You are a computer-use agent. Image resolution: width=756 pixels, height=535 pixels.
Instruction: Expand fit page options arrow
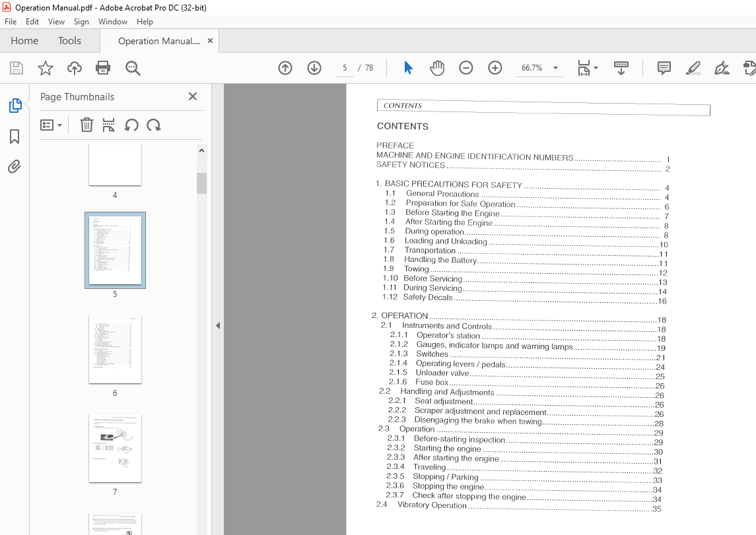tap(596, 68)
